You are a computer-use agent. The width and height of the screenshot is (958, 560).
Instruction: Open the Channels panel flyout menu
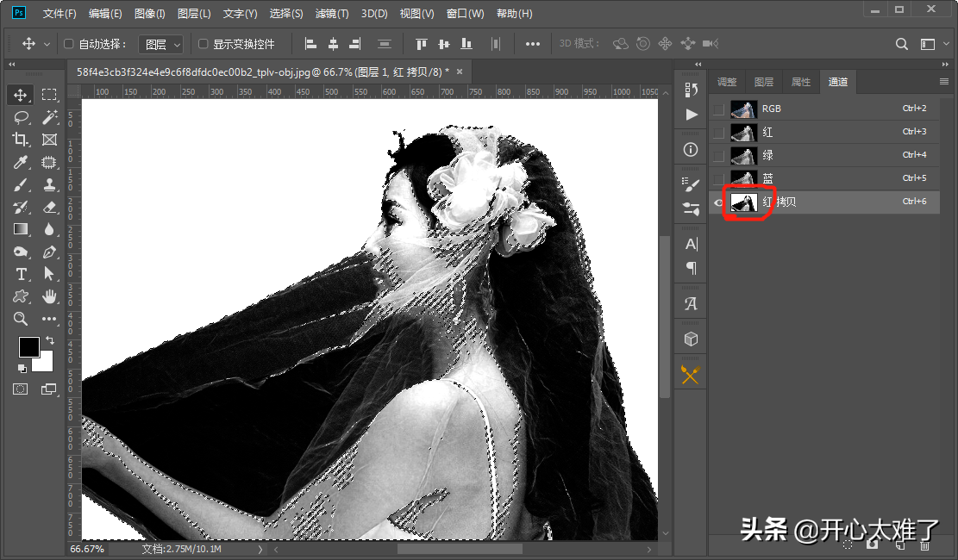coord(943,81)
